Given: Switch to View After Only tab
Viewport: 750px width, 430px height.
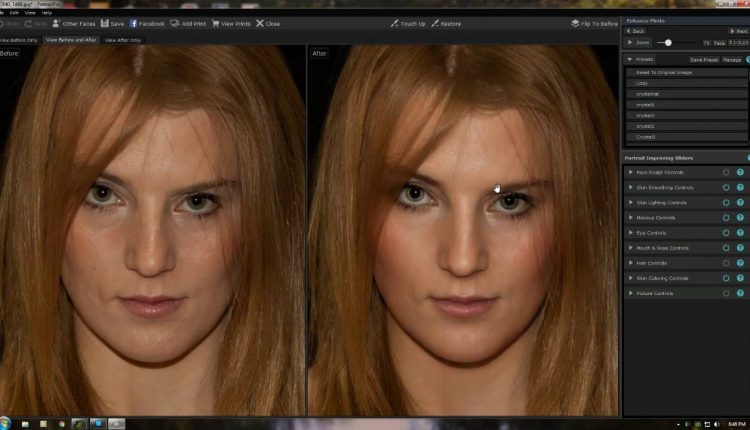Looking at the screenshot, I should [x=123, y=40].
